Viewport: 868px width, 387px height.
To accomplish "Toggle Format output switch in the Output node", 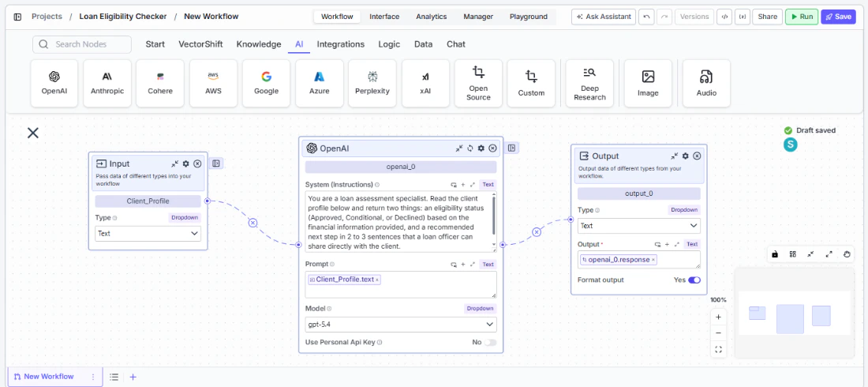I will tap(694, 280).
